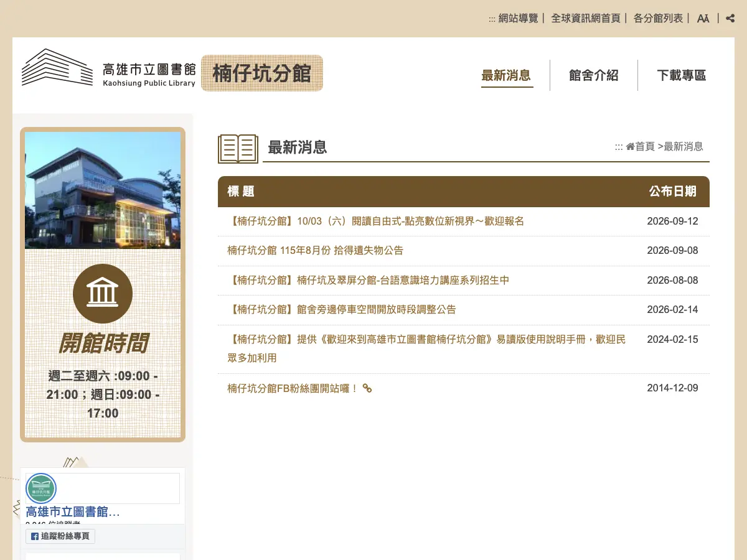
Task: Click the date 2026-09-08
Action: (673, 250)
